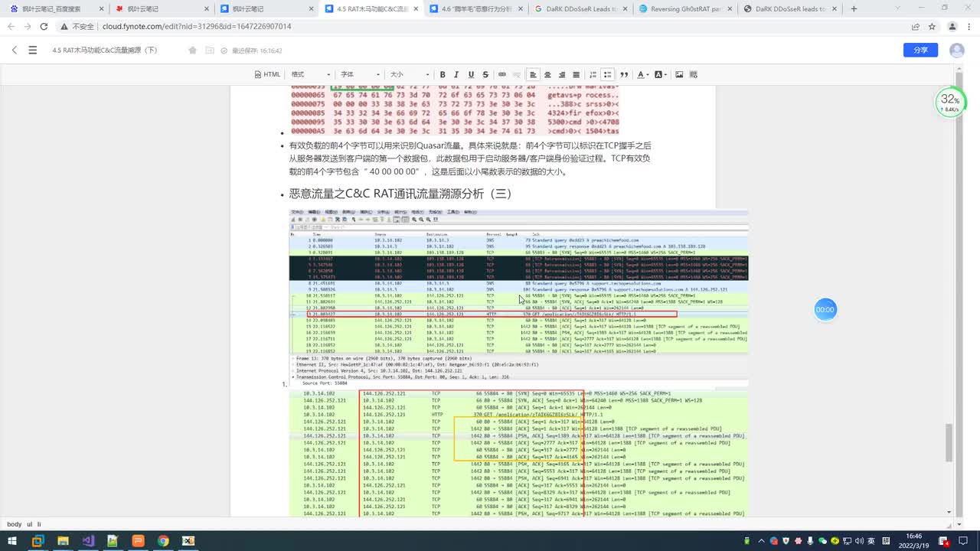Click the 英 input method indicator

(872, 541)
